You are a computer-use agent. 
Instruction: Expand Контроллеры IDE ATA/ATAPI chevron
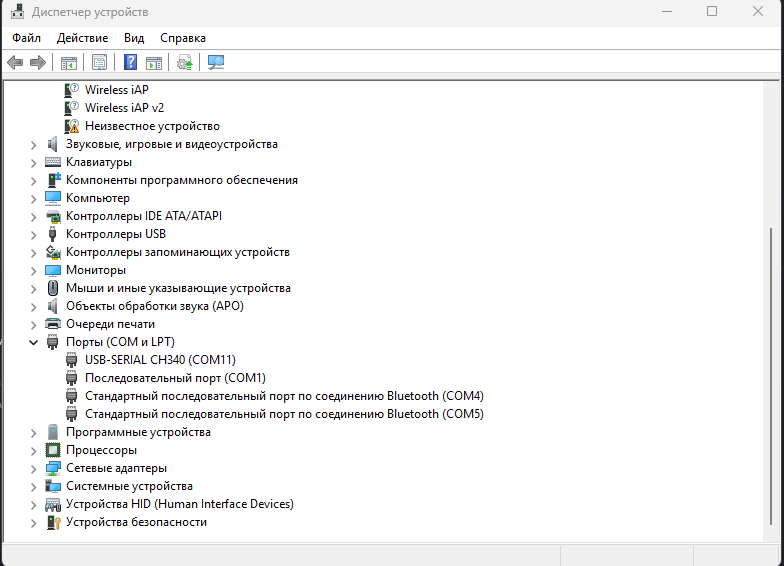(x=34, y=217)
